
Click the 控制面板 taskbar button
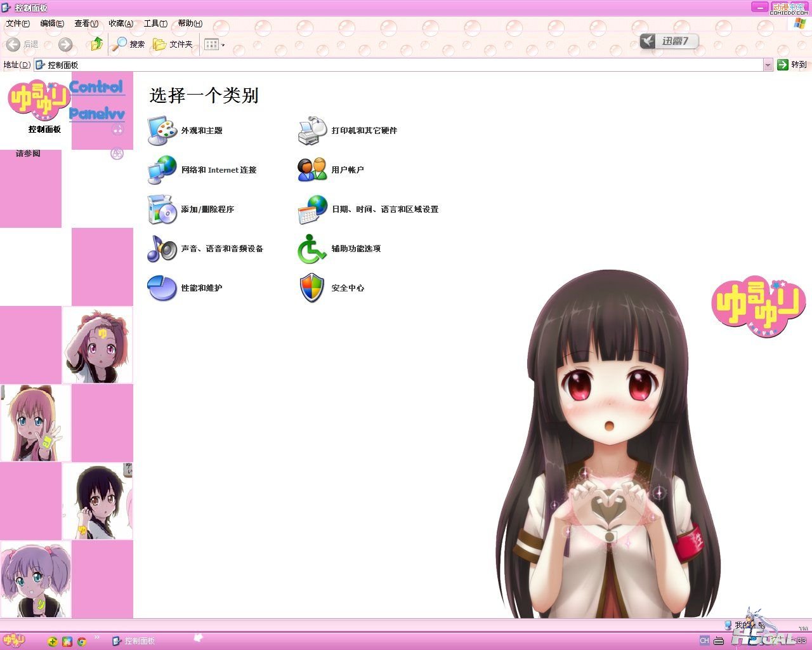click(x=134, y=641)
